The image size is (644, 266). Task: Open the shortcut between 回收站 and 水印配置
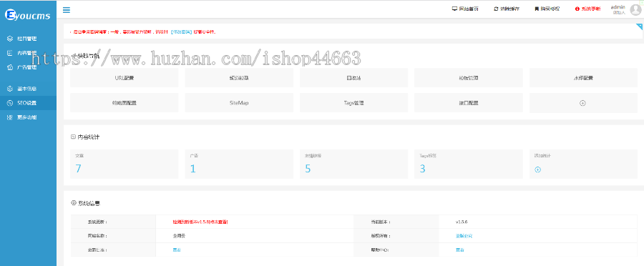[469, 77]
